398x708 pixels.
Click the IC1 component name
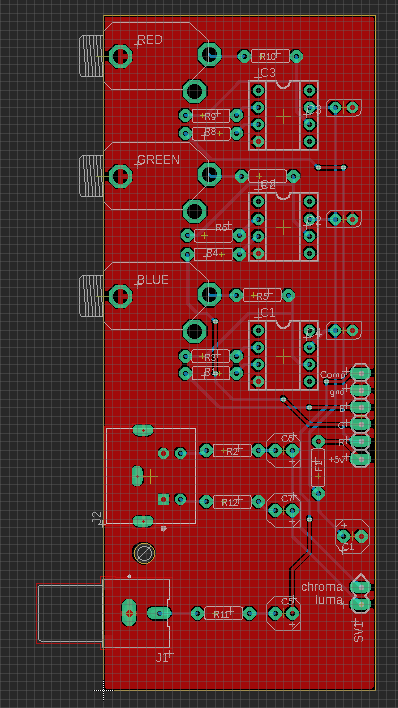click(266, 312)
